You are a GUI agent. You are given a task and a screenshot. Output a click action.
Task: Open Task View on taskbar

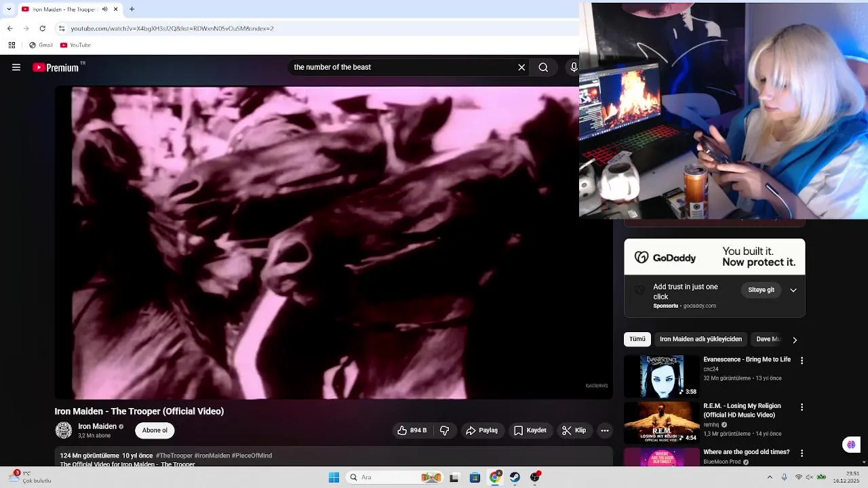454,478
